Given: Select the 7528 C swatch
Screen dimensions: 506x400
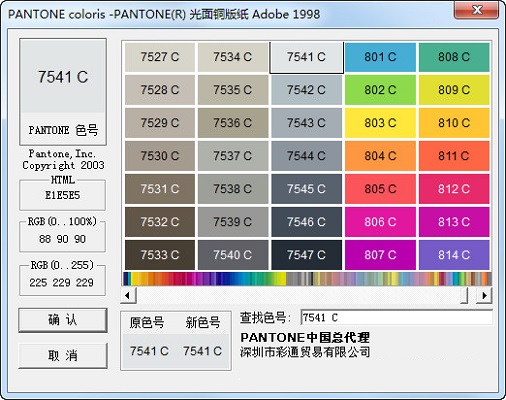Looking at the screenshot, I should point(160,90).
